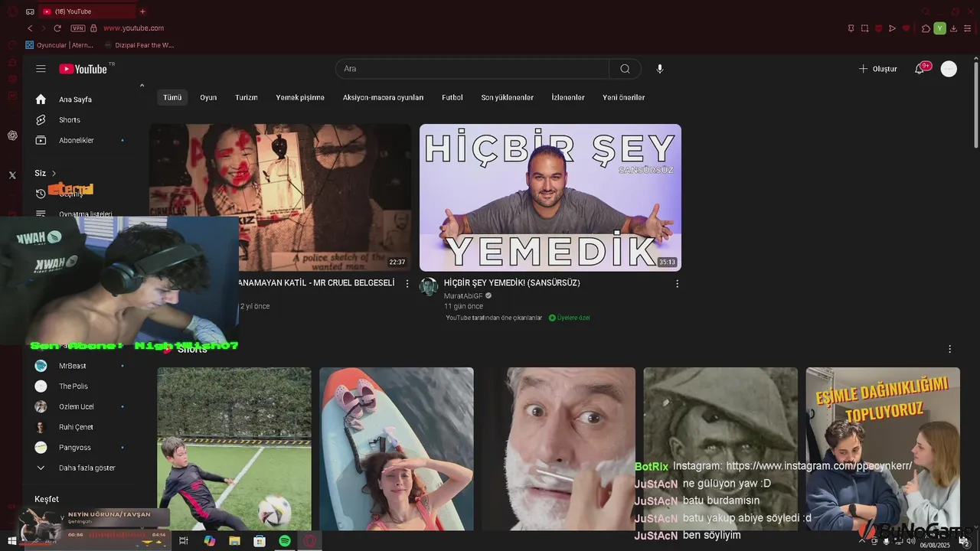Open the browser easy setup sliders icon
The image size is (980, 551).
(x=967, y=28)
